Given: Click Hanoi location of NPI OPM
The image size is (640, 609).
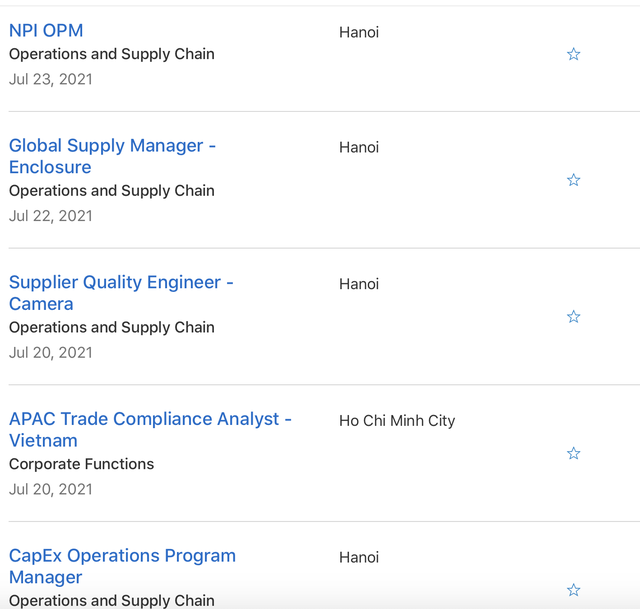Looking at the screenshot, I should (359, 32).
